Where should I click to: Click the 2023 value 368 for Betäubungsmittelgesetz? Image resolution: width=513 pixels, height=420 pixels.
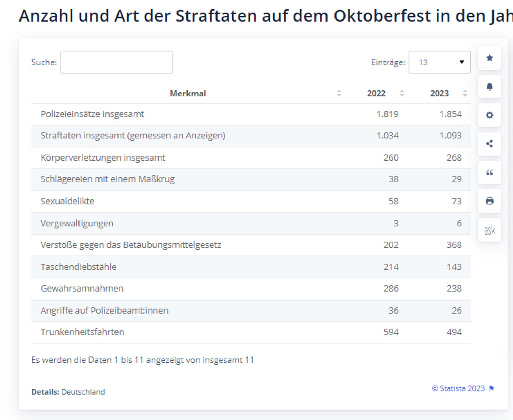click(454, 245)
